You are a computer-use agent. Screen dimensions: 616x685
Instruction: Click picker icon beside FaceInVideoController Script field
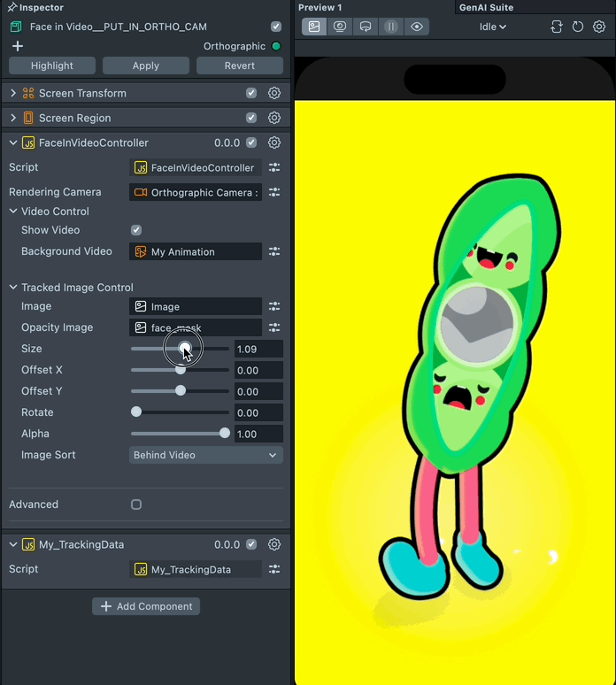(x=274, y=167)
